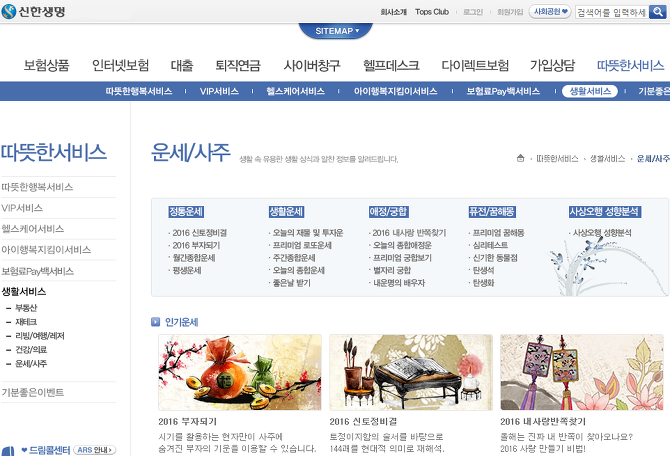The image size is (670, 456).
Task: Open 따뜻한행복서비스 in left sidebar
Action: click(37, 187)
